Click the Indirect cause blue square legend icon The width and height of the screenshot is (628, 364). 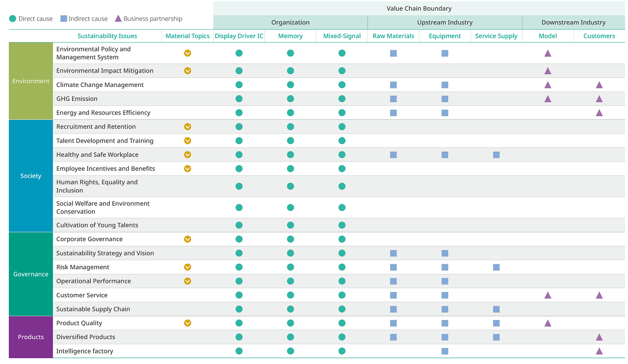64,19
